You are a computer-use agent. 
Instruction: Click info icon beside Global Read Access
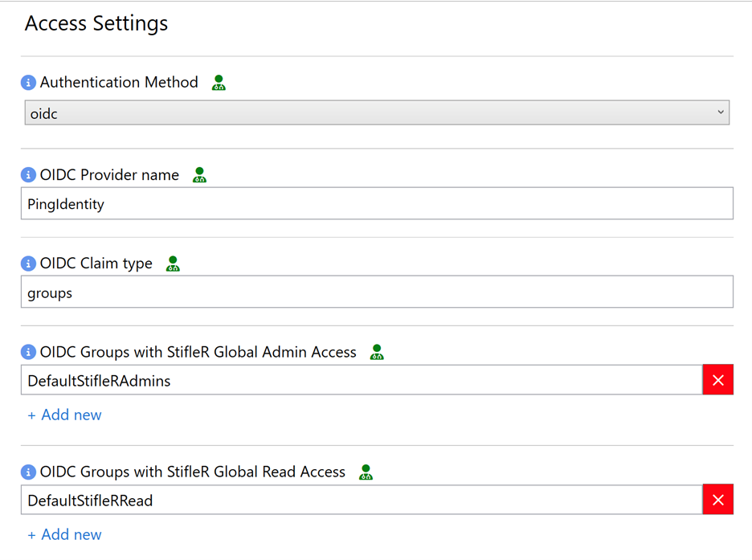click(29, 472)
